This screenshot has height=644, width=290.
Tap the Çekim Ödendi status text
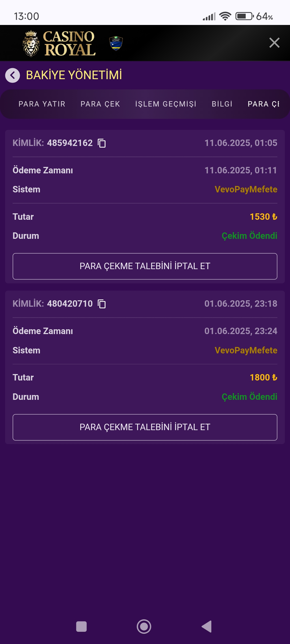point(250,236)
